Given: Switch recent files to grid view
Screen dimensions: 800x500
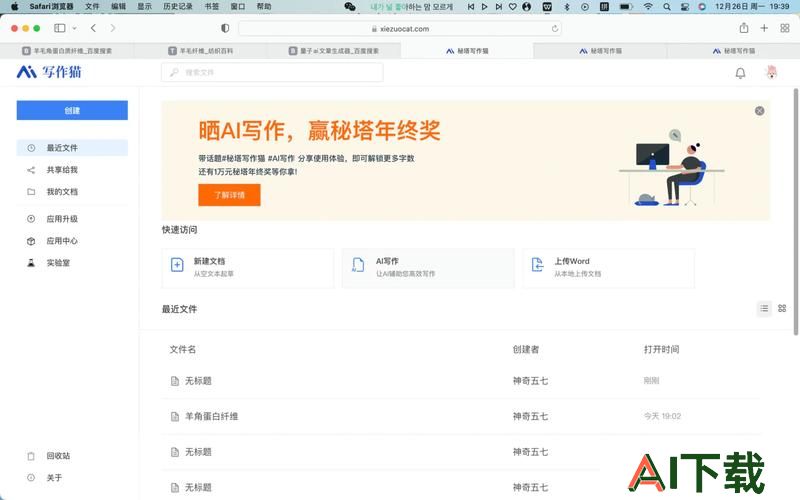Looking at the screenshot, I should click(x=782, y=308).
